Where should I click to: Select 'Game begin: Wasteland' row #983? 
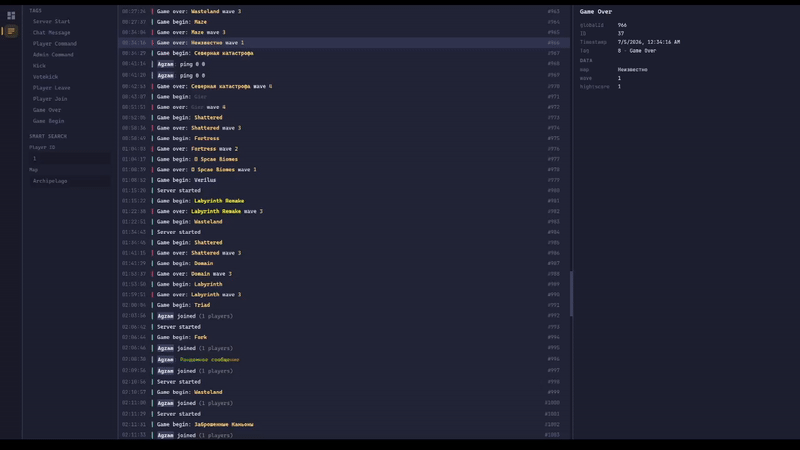(x=344, y=222)
